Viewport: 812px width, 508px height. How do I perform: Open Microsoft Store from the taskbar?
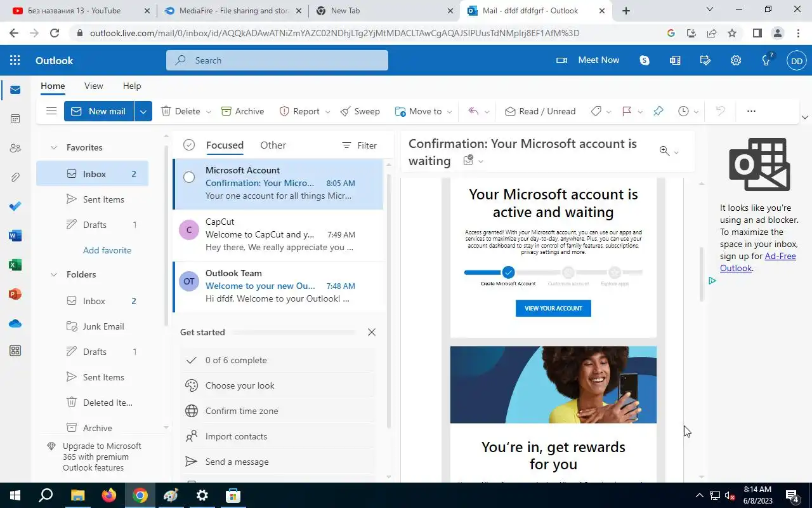tap(233, 495)
